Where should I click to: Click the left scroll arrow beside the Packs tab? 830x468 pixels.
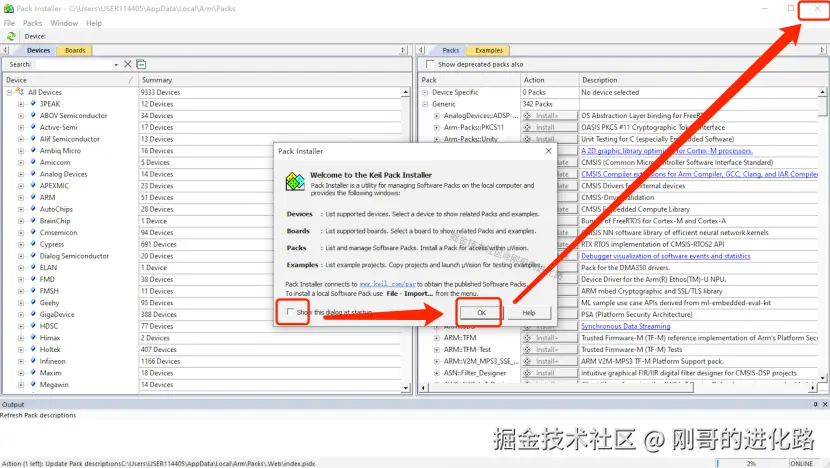point(421,50)
